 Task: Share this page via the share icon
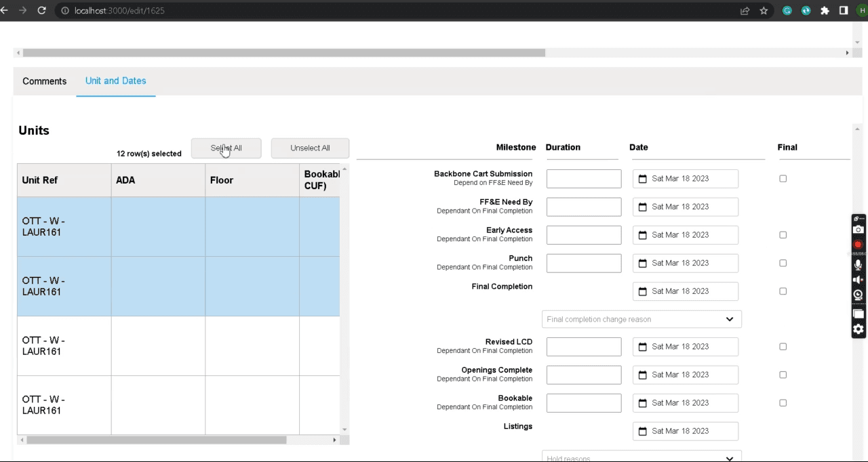pos(745,11)
